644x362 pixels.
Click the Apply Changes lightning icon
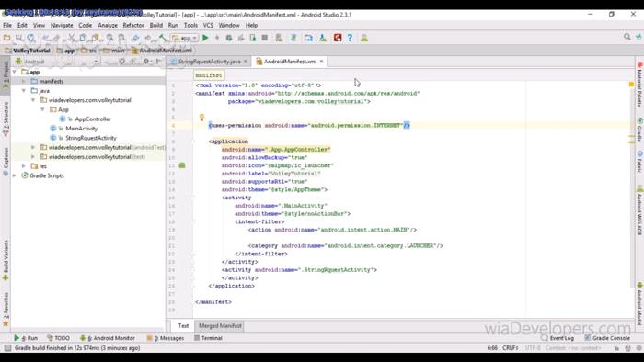[217, 38]
